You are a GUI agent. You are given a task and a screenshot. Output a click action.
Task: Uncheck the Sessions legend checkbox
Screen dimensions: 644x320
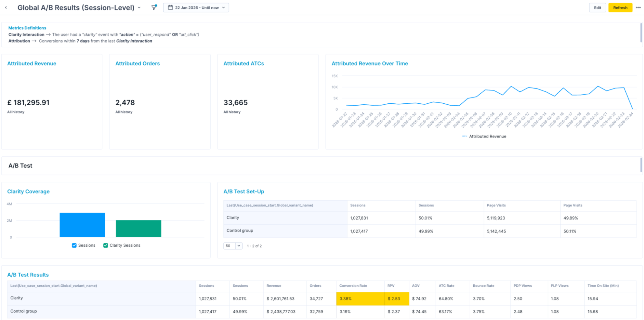coord(74,245)
